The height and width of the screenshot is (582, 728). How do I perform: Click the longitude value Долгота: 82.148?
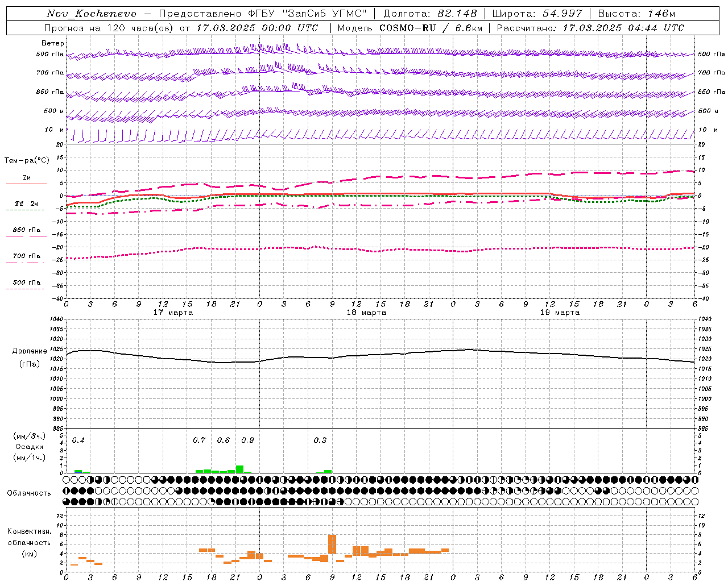tap(430, 14)
